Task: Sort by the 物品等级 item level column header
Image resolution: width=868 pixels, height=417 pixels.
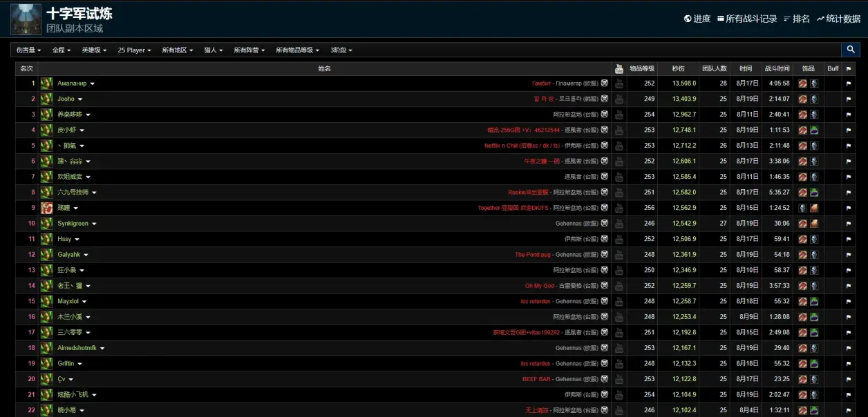Action: click(642, 68)
